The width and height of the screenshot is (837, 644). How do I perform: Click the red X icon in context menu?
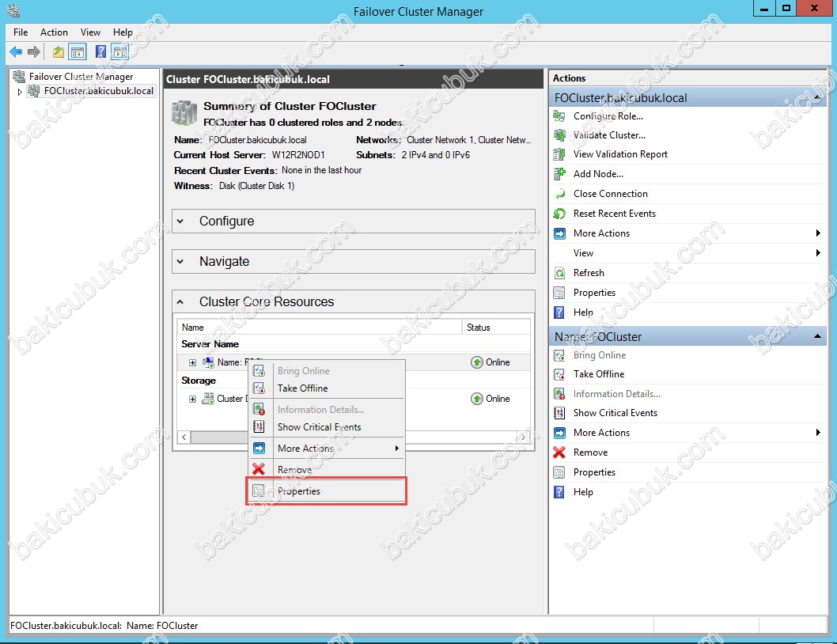259,469
